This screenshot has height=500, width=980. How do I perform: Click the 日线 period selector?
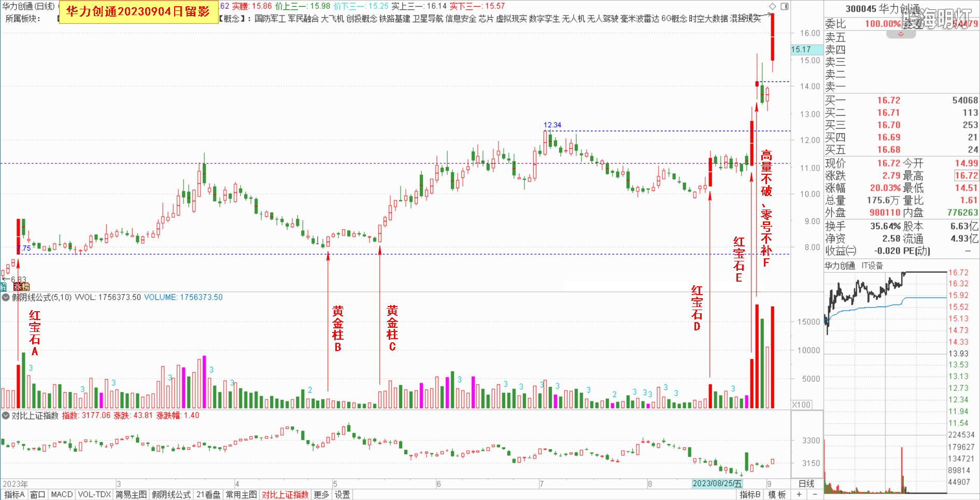click(806, 484)
